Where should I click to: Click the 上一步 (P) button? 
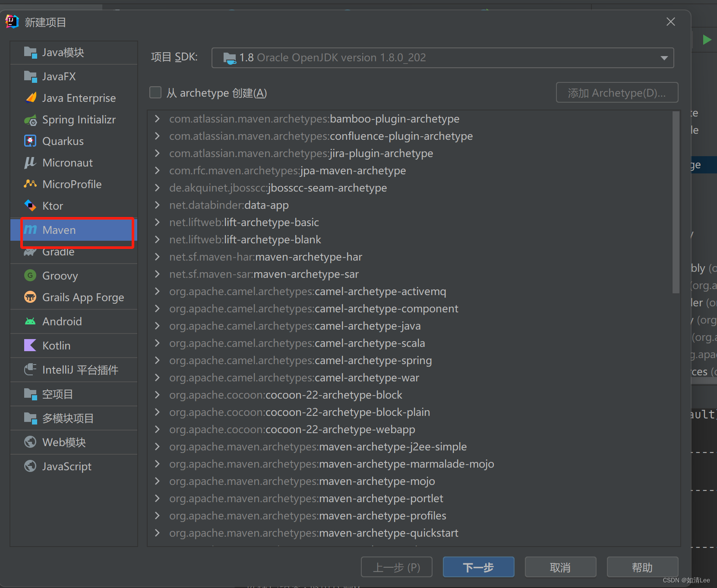tap(396, 567)
